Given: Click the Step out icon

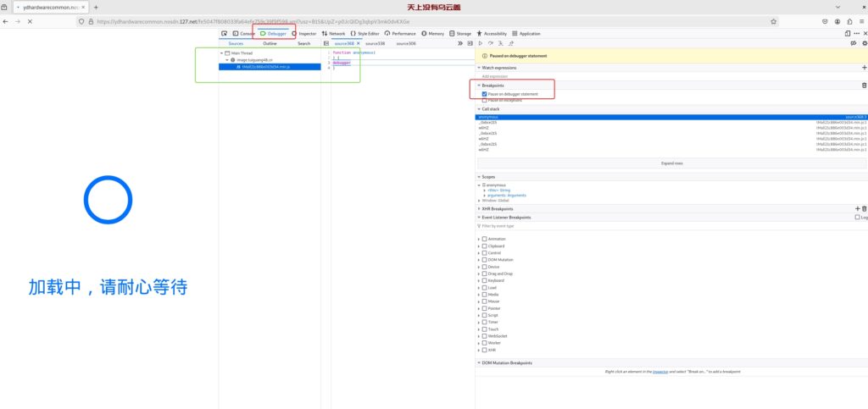Looking at the screenshot, I should tap(511, 43).
